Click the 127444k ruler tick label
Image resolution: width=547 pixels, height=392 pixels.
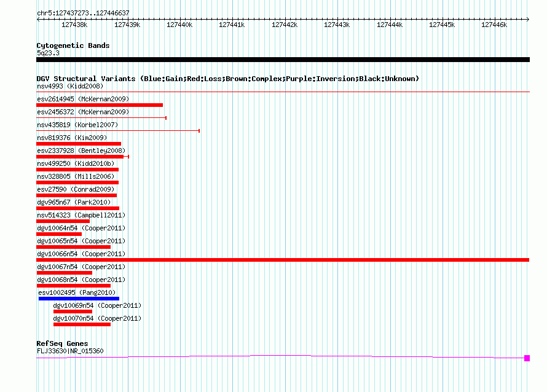390,25
